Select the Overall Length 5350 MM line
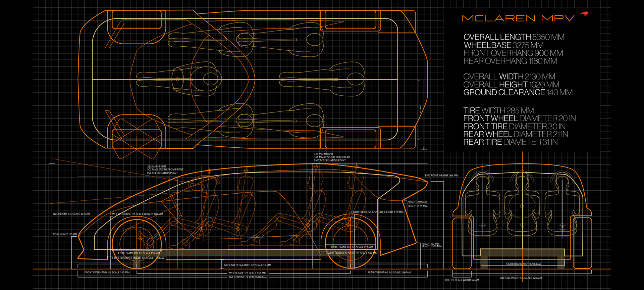Viewport: 644px width, 290px height. click(514, 37)
